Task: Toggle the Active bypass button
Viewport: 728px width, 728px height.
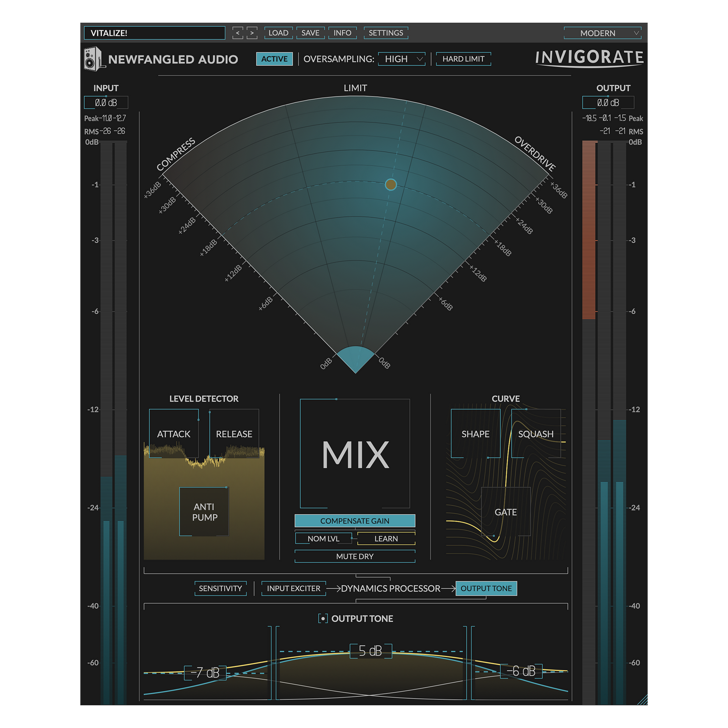Action: [x=274, y=59]
